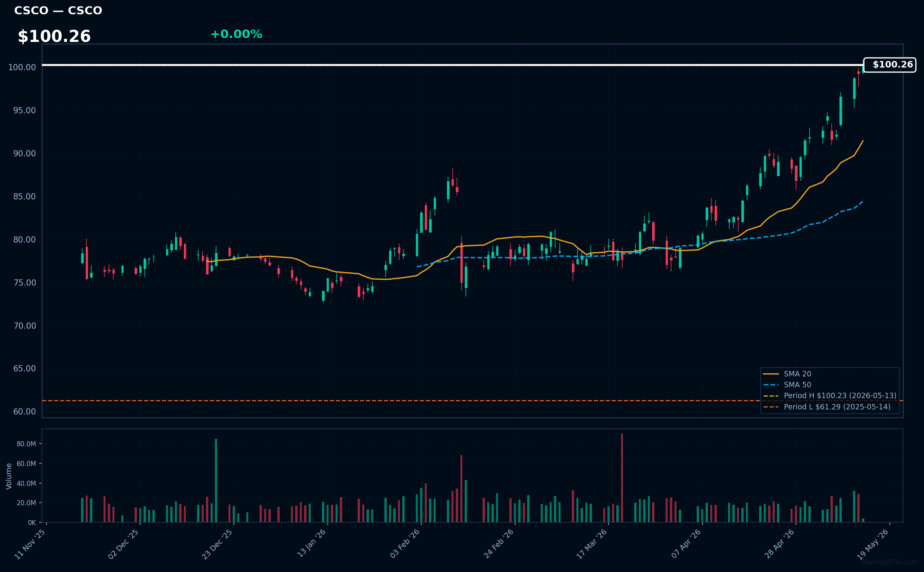Click the +0.00% change value
924x572 pixels.
(x=236, y=34)
